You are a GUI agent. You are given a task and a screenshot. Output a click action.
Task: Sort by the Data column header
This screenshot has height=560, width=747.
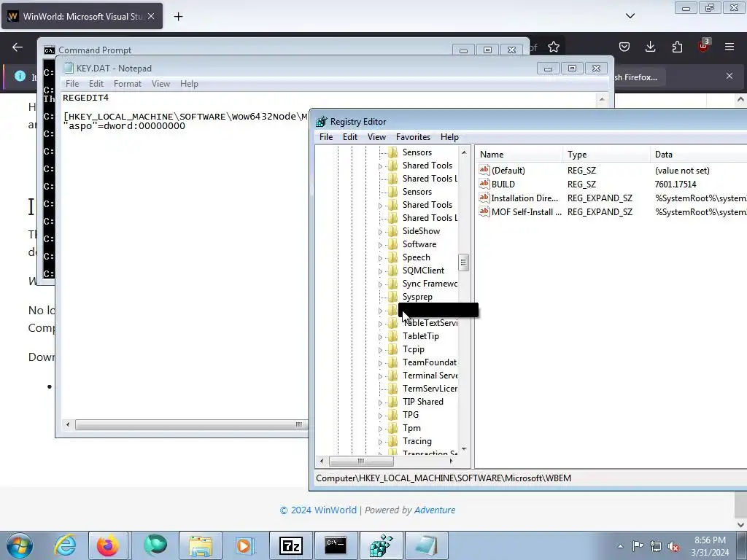coord(698,155)
